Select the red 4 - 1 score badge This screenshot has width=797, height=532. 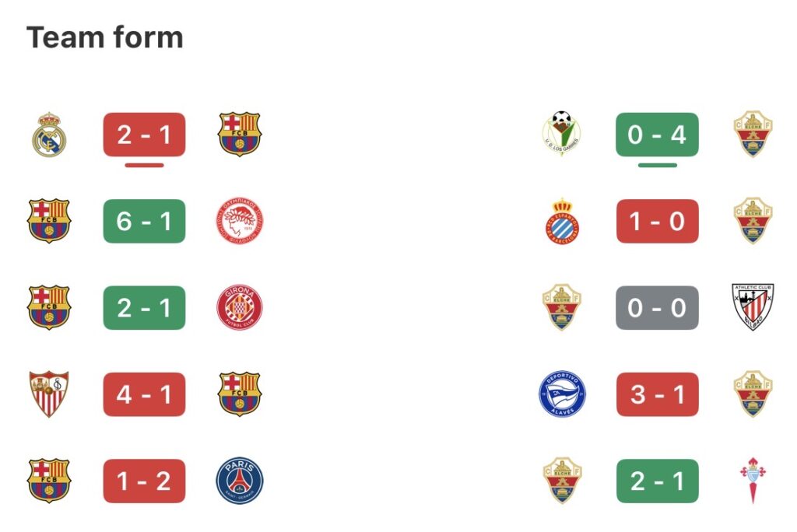145,394
